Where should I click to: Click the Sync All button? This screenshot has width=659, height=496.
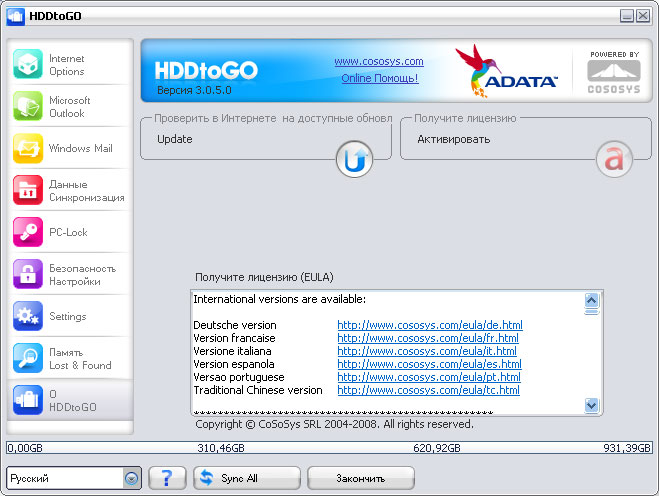246,478
